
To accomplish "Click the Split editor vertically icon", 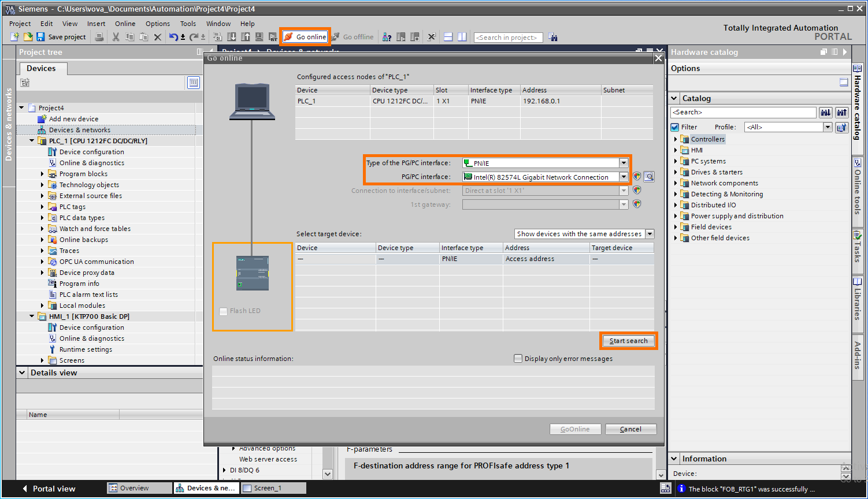I will (x=462, y=37).
